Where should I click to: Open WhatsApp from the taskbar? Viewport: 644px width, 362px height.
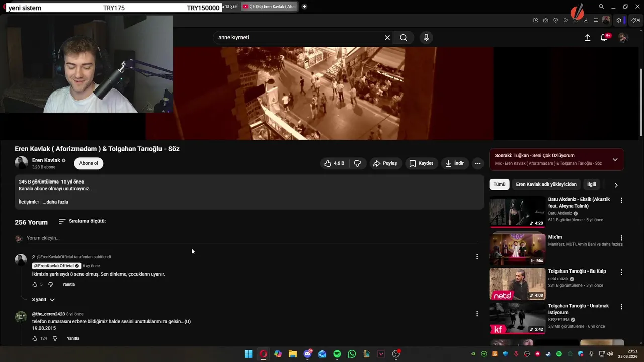[352, 354]
